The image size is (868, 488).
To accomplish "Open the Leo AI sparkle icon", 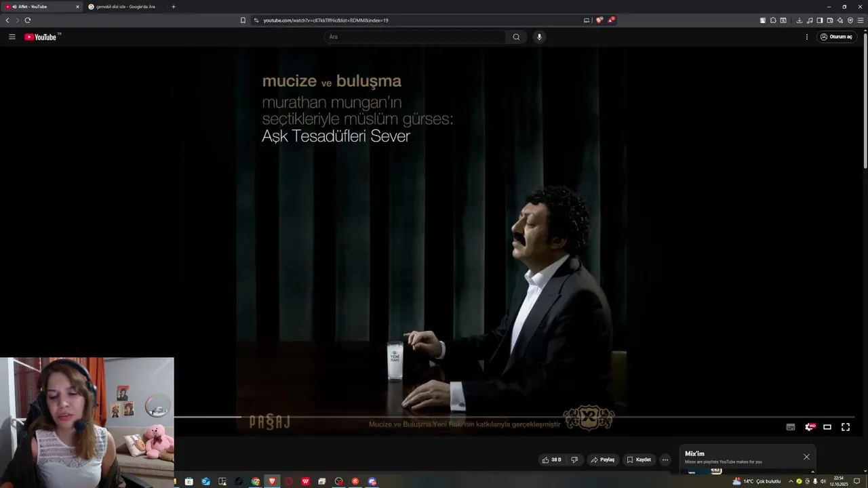I will [840, 20].
